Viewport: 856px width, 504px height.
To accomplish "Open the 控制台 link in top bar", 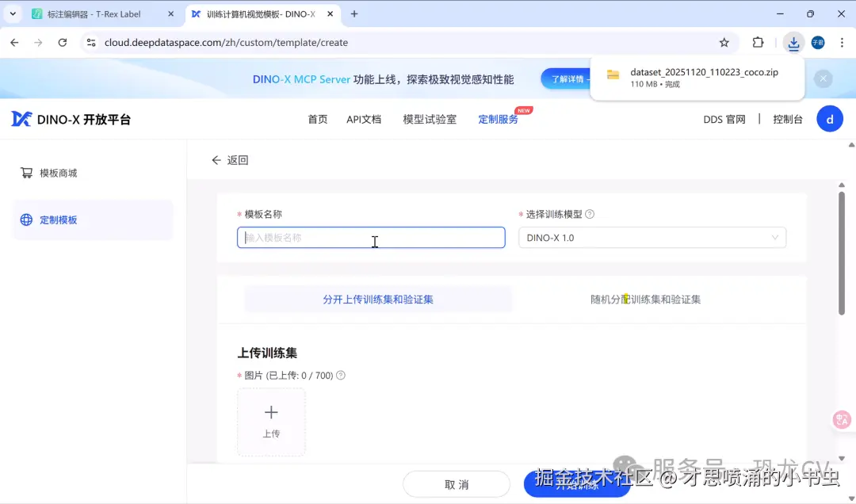I will point(788,118).
